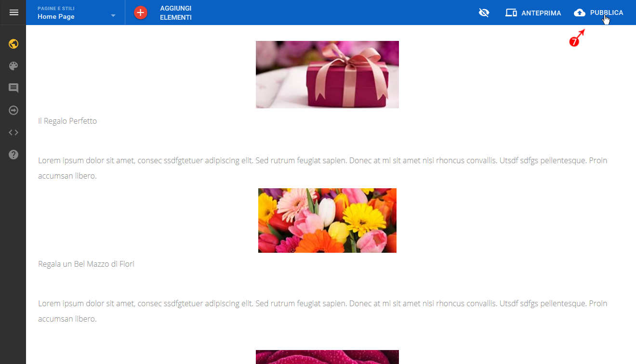Click the circled arrow sidebar icon

coord(13,110)
